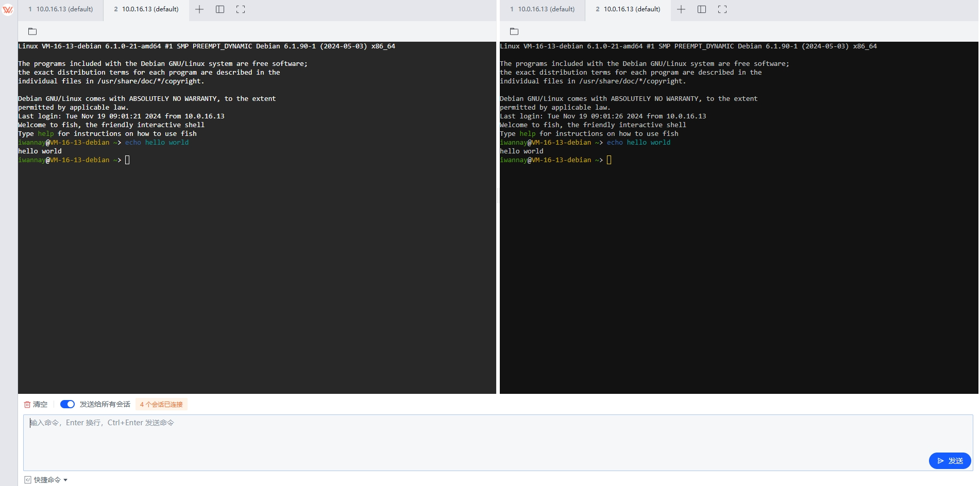Select tab 2 10.0.16.13 on the right pane
This screenshot has width=980, height=486.
click(628, 9)
